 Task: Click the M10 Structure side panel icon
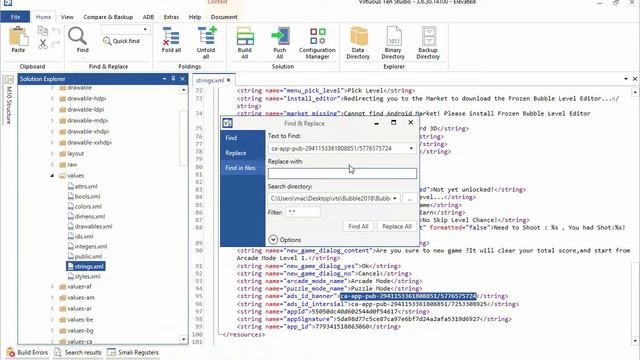[9, 80]
